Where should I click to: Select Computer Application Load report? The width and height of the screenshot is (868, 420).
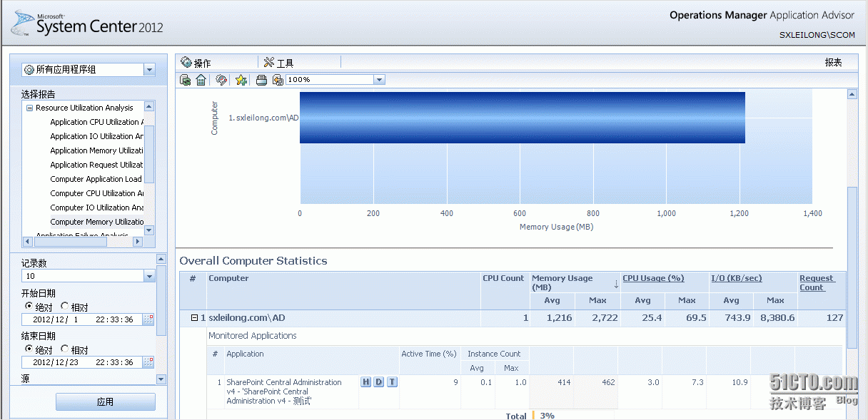[x=96, y=179]
